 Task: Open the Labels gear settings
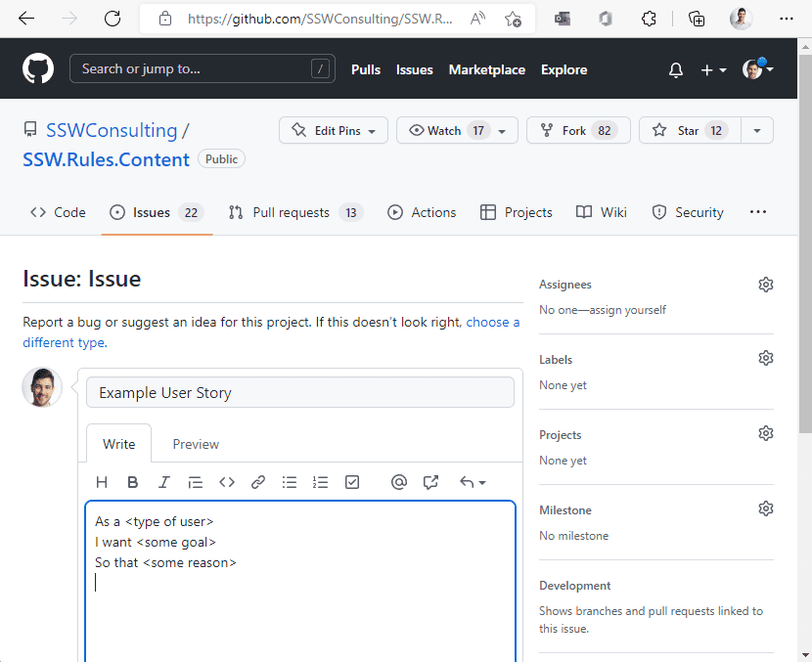tap(766, 359)
